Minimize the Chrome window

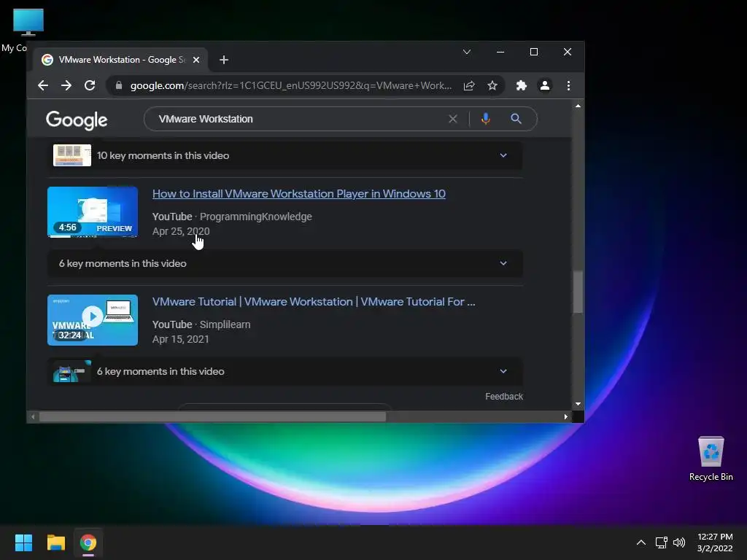(500, 52)
